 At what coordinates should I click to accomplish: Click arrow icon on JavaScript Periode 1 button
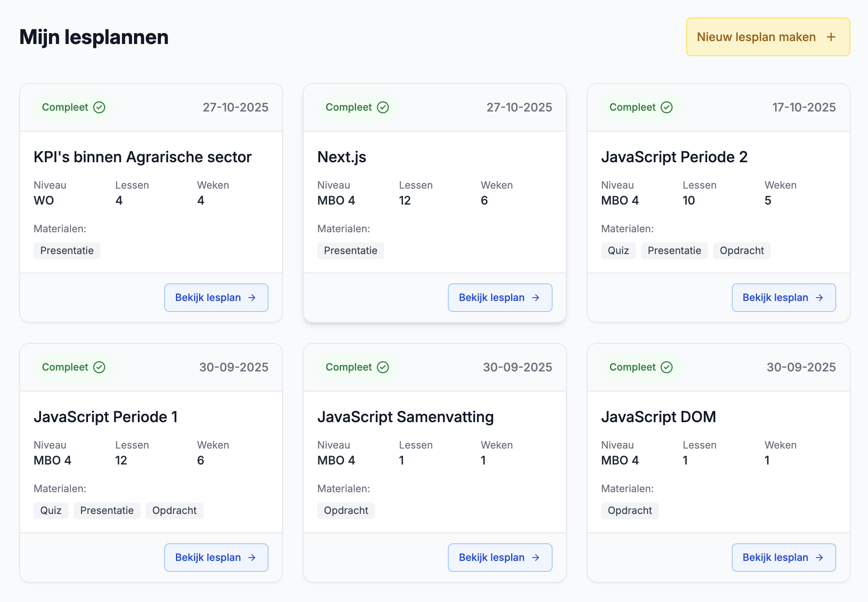coord(252,558)
